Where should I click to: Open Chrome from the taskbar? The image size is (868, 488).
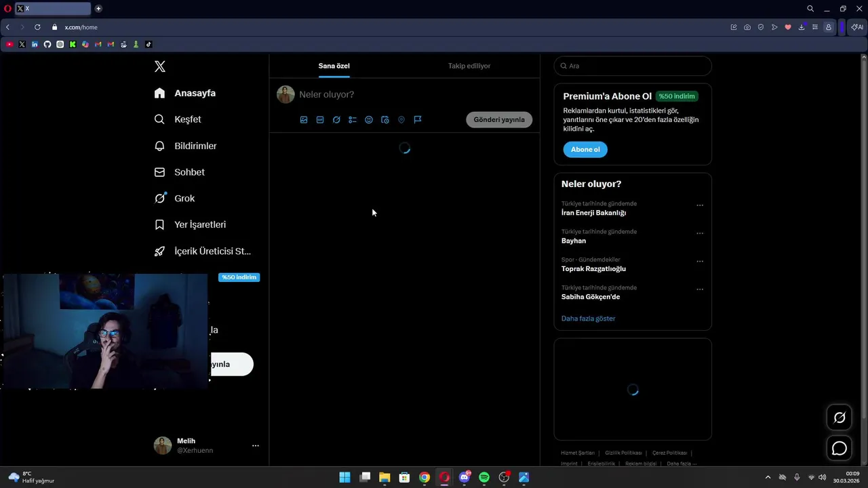(x=425, y=477)
